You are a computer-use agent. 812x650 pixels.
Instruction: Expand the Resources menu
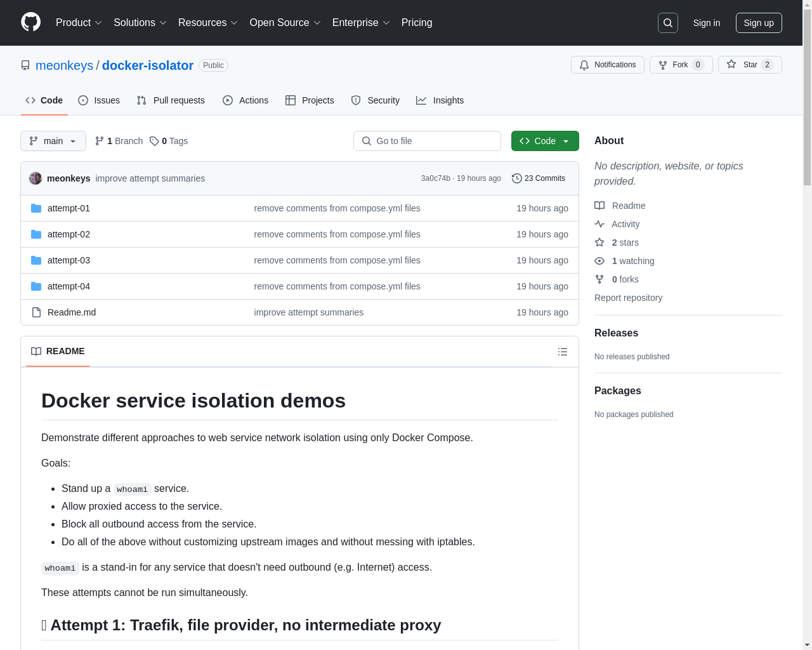pyautogui.click(x=208, y=22)
